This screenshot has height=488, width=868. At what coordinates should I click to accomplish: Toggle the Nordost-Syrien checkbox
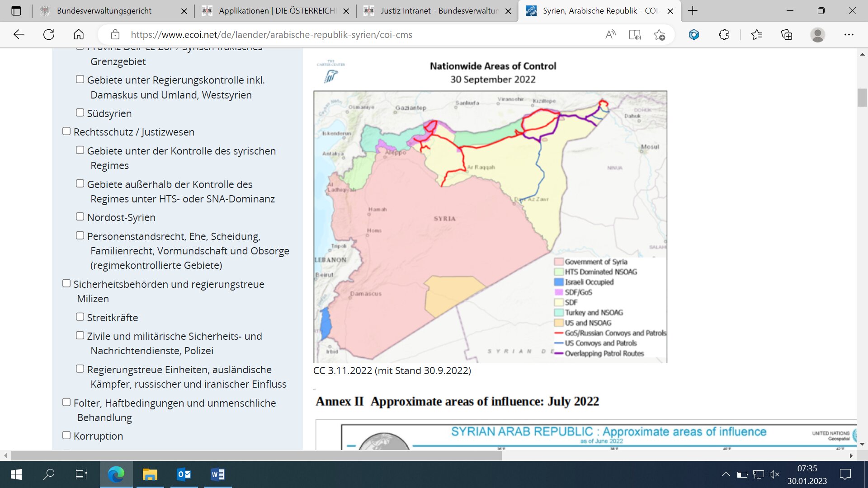click(x=80, y=216)
